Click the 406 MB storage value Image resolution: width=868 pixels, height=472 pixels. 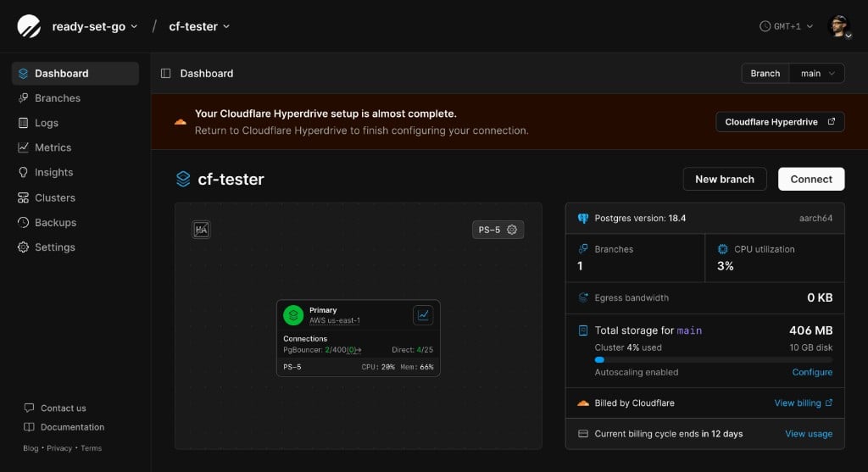pos(810,330)
